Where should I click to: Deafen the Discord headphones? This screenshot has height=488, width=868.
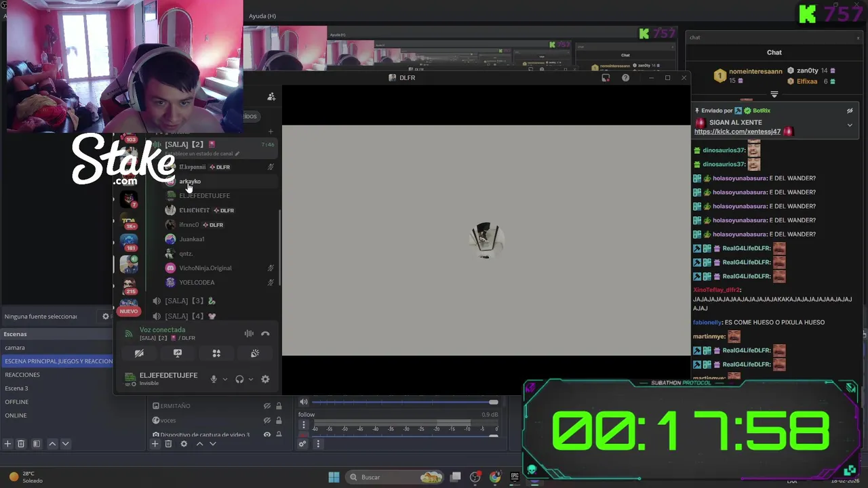pyautogui.click(x=239, y=380)
